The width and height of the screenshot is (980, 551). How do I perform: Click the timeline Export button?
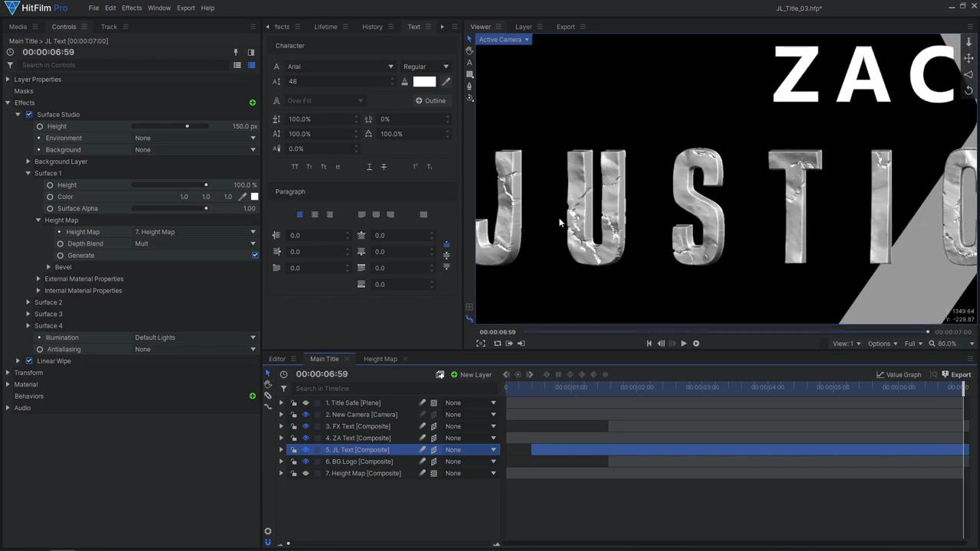click(x=956, y=375)
